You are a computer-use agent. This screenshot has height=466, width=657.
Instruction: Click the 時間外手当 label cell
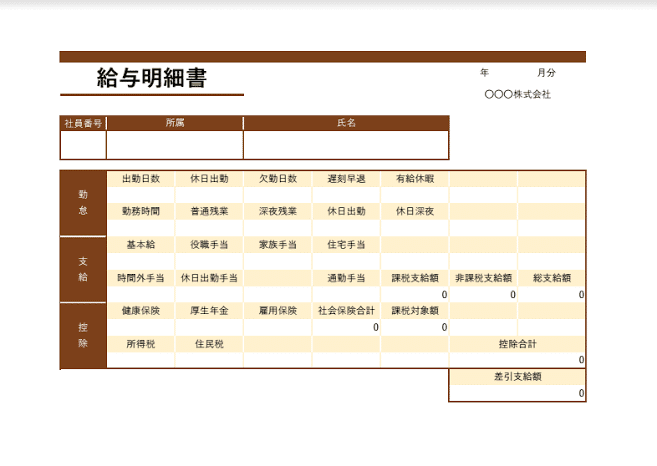[x=141, y=278]
